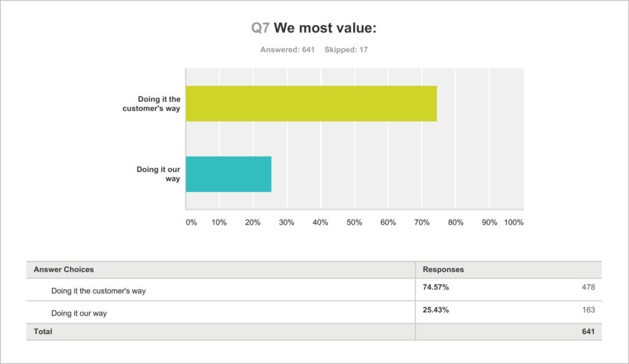Select table row 'Doing it the customer's way'
This screenshot has width=629, height=364.
point(99,290)
